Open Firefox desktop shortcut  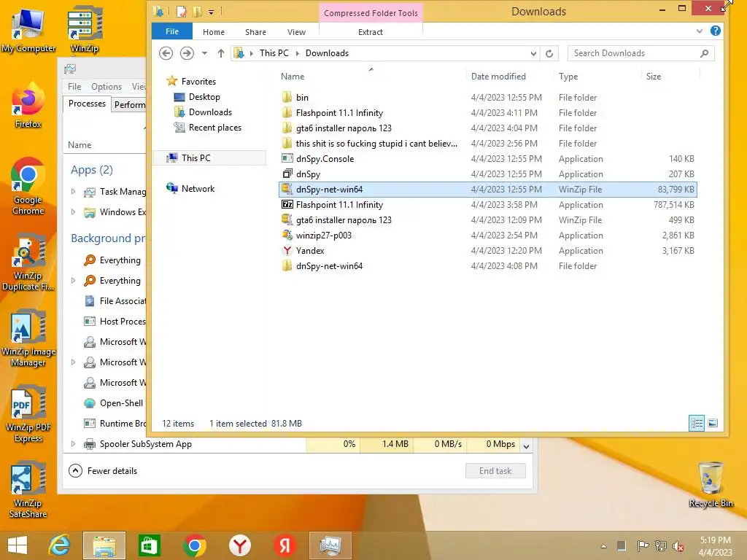[x=28, y=106]
